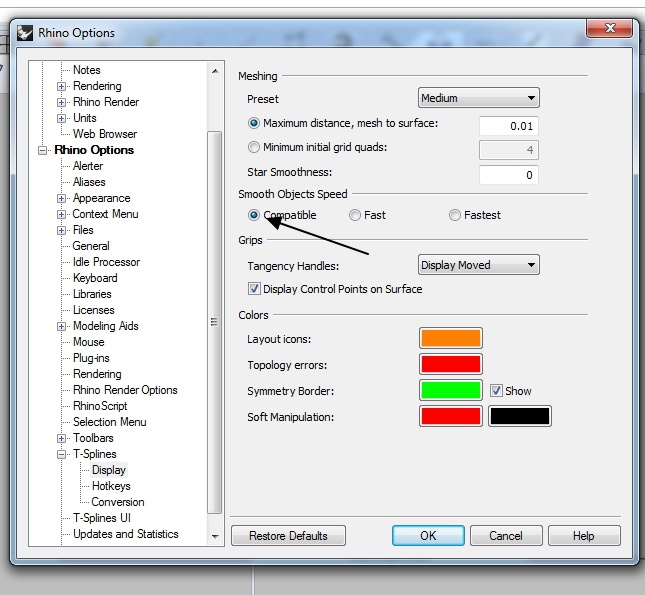The height and width of the screenshot is (595, 645).
Task: Click the Rhino icon in the title bar
Action: 25,33
